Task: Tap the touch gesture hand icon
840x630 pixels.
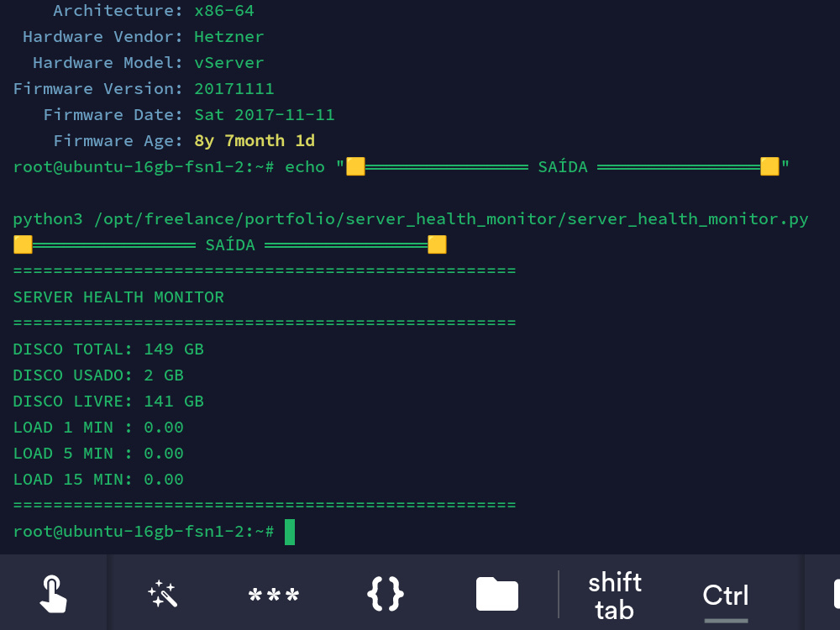Action: pyautogui.click(x=53, y=594)
